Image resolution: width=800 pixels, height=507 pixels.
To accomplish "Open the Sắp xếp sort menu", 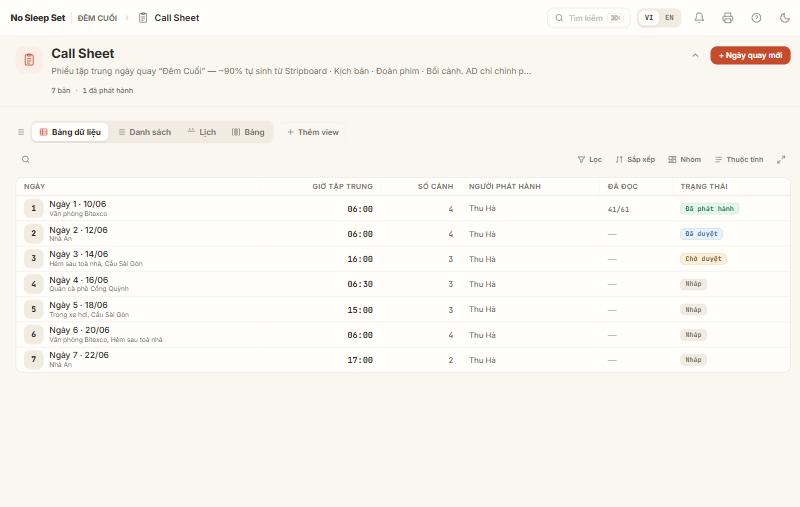I will [635, 160].
